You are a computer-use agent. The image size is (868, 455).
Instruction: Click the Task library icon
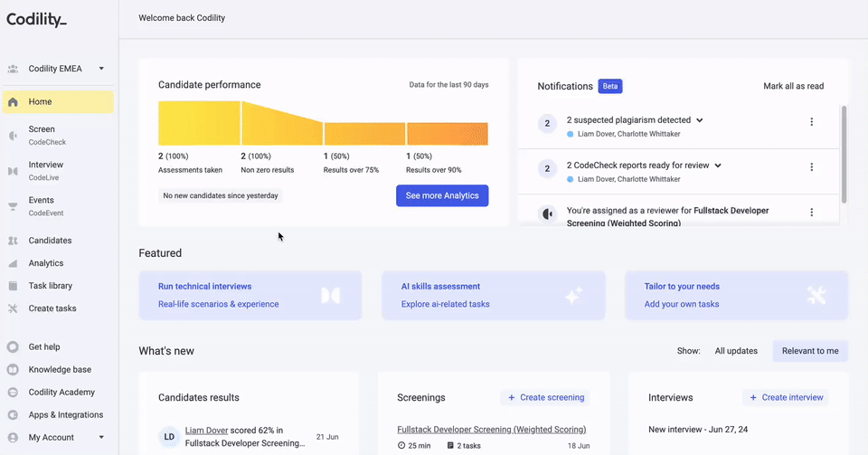pos(13,286)
